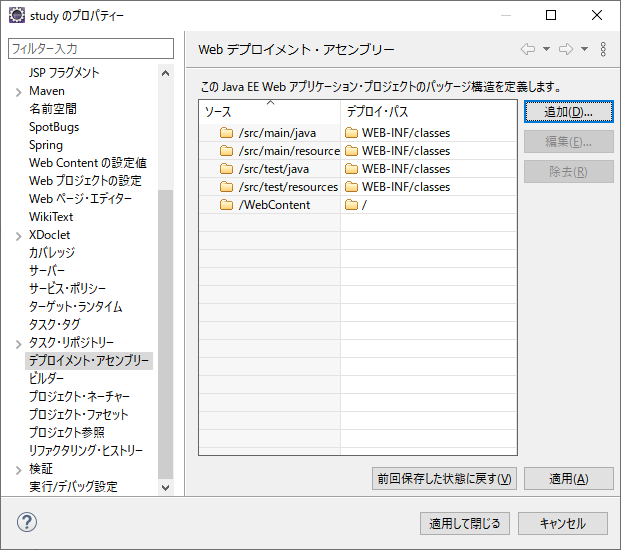This screenshot has width=621, height=550.
Task: Click the folder icon of /src/test/java source
Action: [226, 169]
